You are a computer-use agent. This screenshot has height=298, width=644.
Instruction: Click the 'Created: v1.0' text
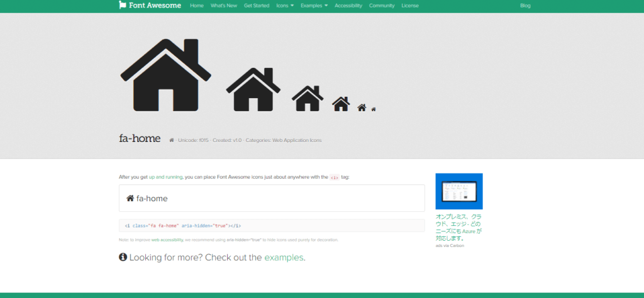click(x=227, y=140)
